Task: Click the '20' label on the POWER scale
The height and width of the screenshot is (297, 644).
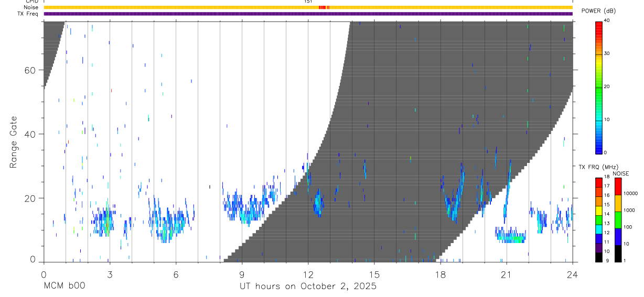Action: (x=607, y=87)
